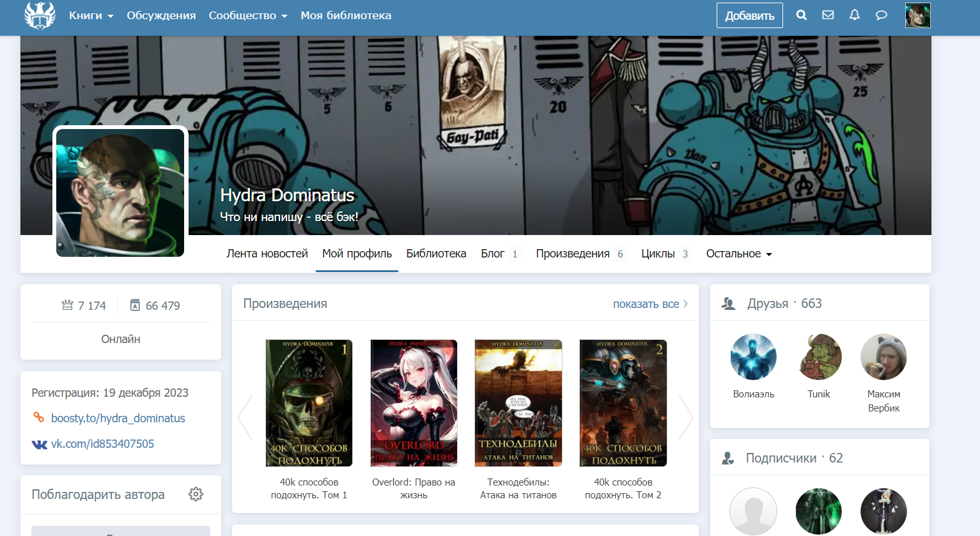
Task: Open friend Максим Вербик's avatar
Action: (883, 357)
